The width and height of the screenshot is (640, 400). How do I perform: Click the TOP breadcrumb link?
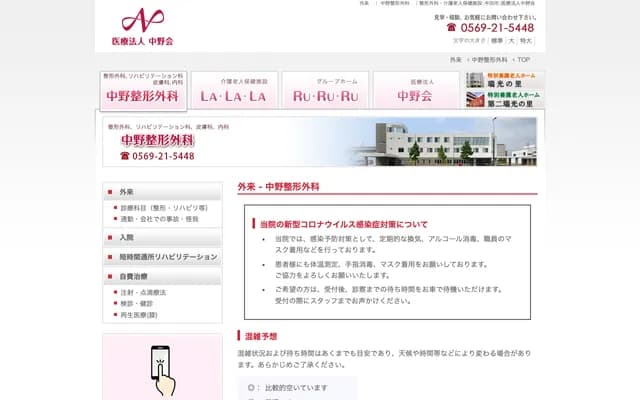523,60
